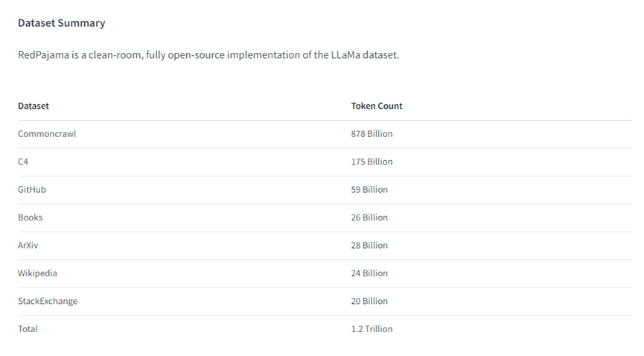Click the 28 Billion token value

click(369, 246)
